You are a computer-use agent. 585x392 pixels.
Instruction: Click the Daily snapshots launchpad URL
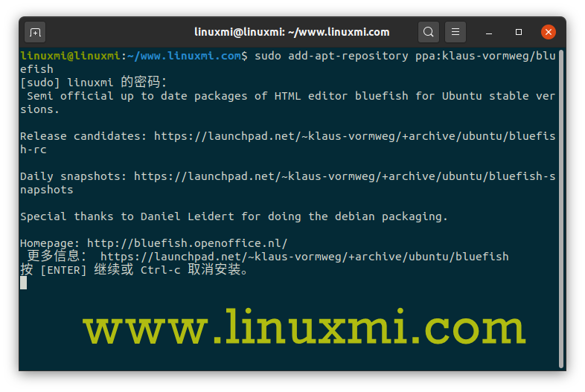pyautogui.click(x=287, y=183)
